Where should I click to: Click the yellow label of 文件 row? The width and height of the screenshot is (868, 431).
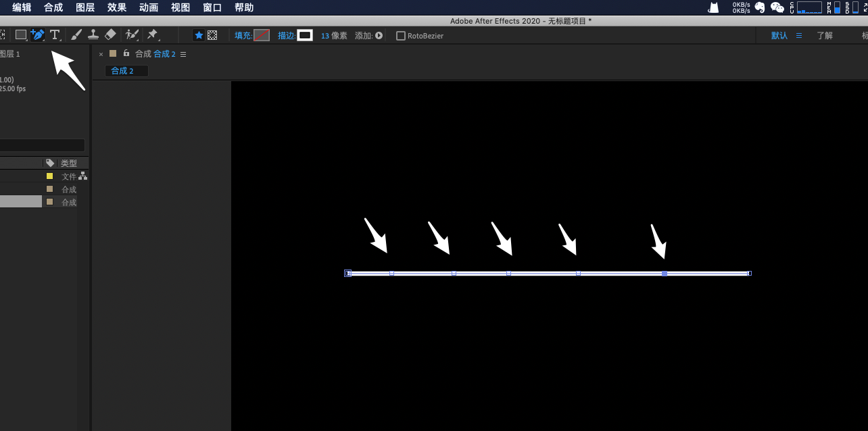[x=49, y=176]
